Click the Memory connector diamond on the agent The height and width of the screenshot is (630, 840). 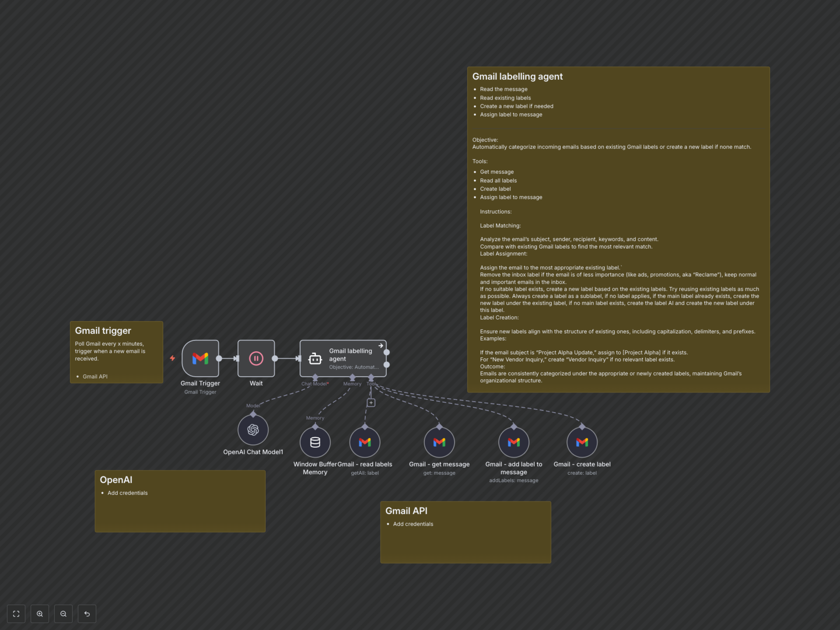click(352, 378)
